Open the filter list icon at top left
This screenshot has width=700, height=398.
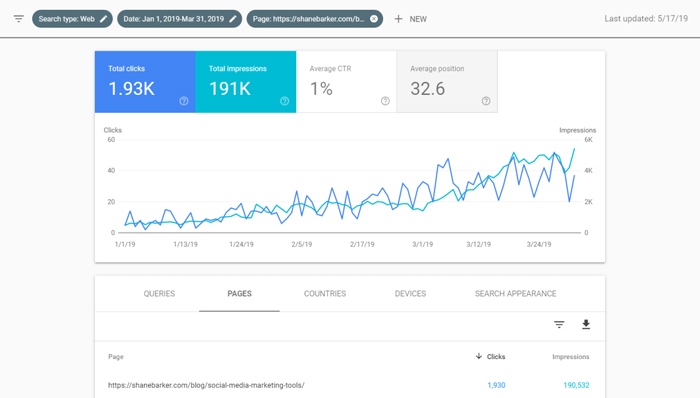(x=18, y=19)
